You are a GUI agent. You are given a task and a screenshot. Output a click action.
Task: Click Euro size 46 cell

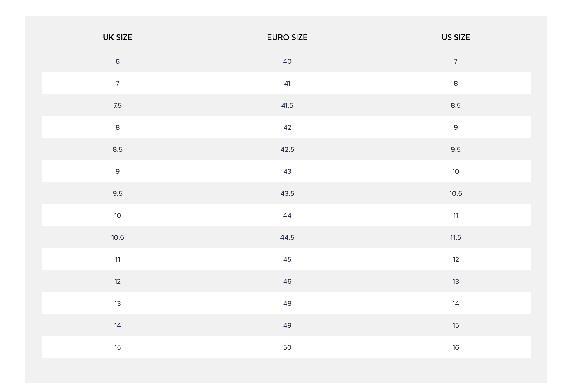click(287, 281)
